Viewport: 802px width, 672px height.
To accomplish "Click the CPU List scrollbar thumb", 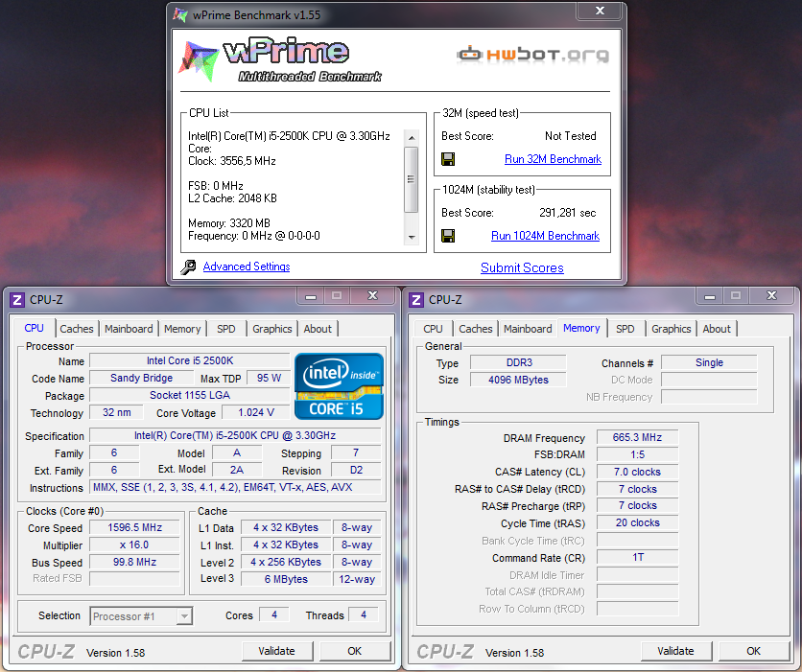I will coord(412,179).
